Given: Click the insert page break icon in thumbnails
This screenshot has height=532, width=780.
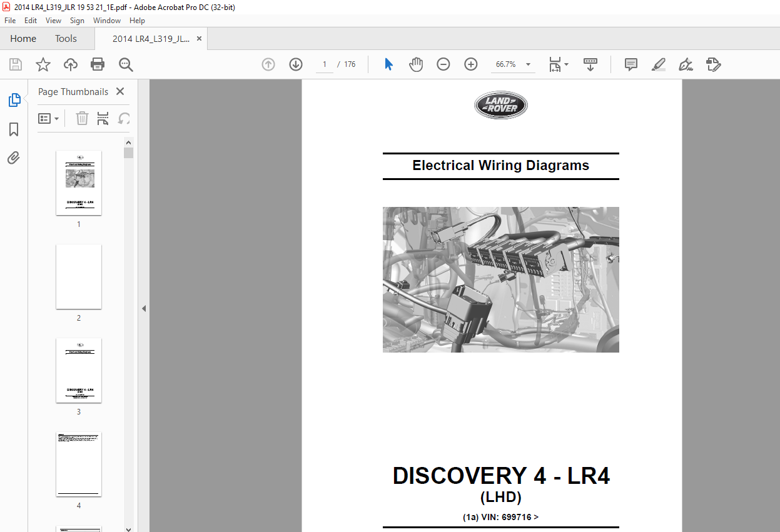Looking at the screenshot, I should click(103, 118).
